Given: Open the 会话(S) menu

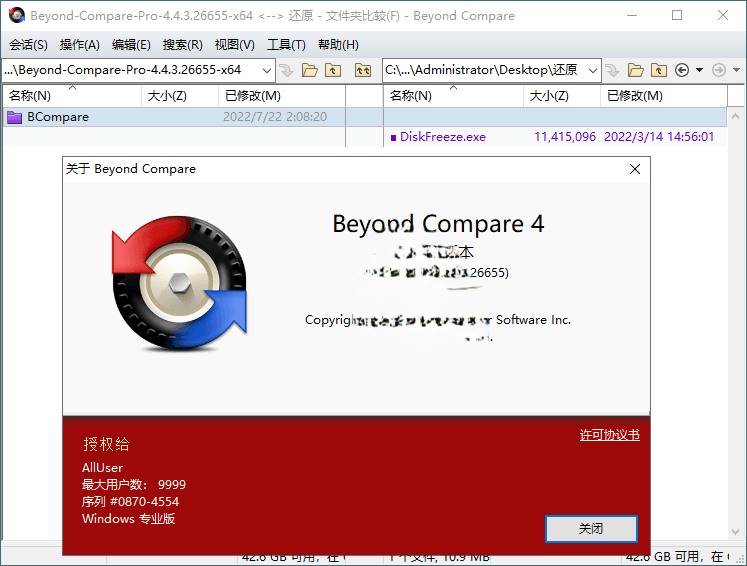Looking at the screenshot, I should pos(29,45).
